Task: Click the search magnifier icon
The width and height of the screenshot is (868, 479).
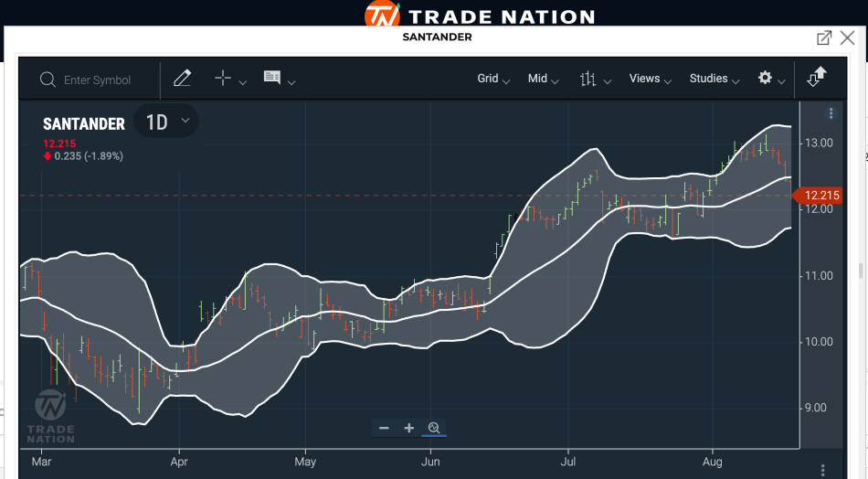Action: [48, 80]
